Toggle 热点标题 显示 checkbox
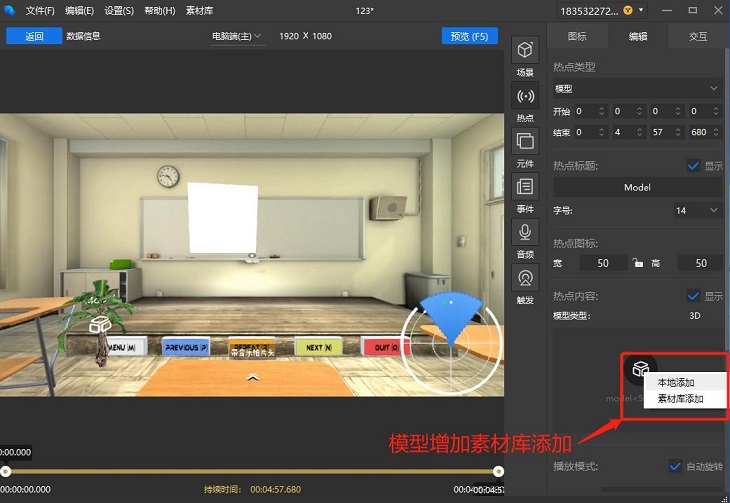The width and height of the screenshot is (730, 503). [x=693, y=165]
